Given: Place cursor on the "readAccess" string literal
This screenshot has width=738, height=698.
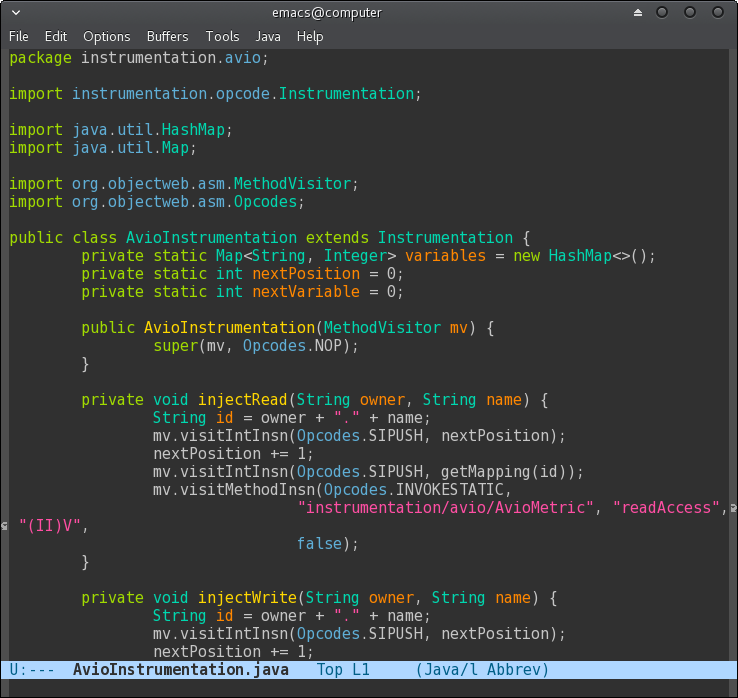Looking at the screenshot, I should pos(667,508).
